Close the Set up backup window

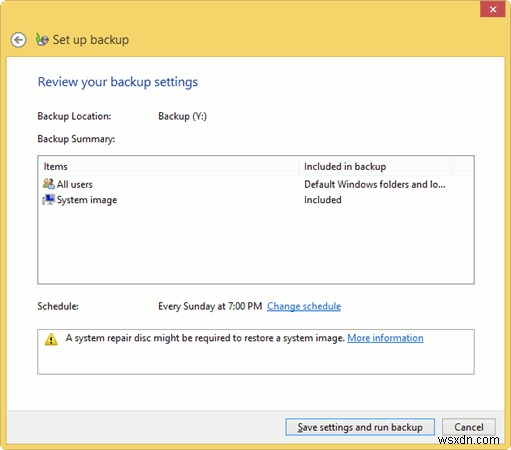click(493, 9)
